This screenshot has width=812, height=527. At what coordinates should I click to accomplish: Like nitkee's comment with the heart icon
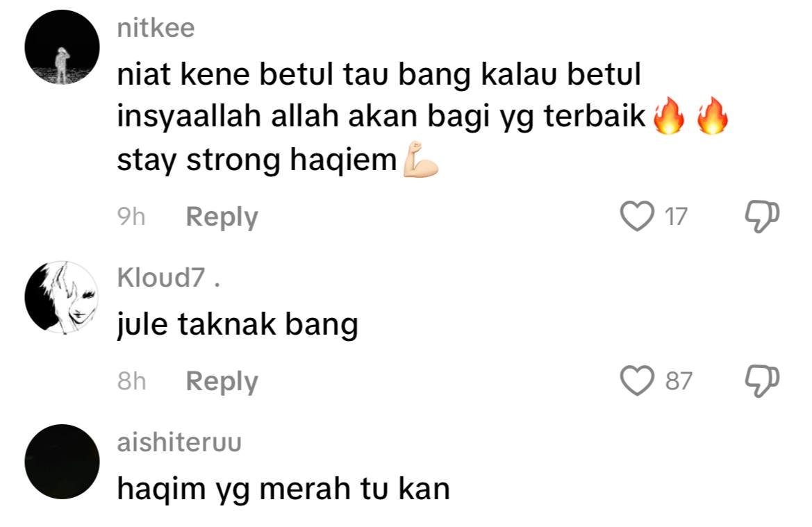pos(637,217)
